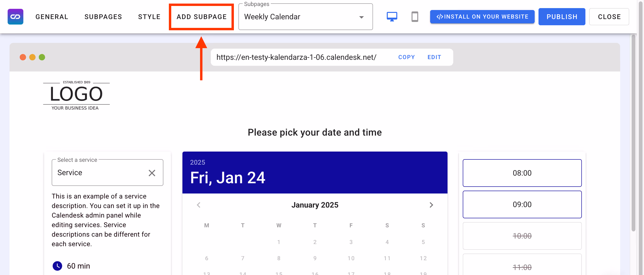Copy the calendar URL
644x275 pixels.
click(406, 57)
